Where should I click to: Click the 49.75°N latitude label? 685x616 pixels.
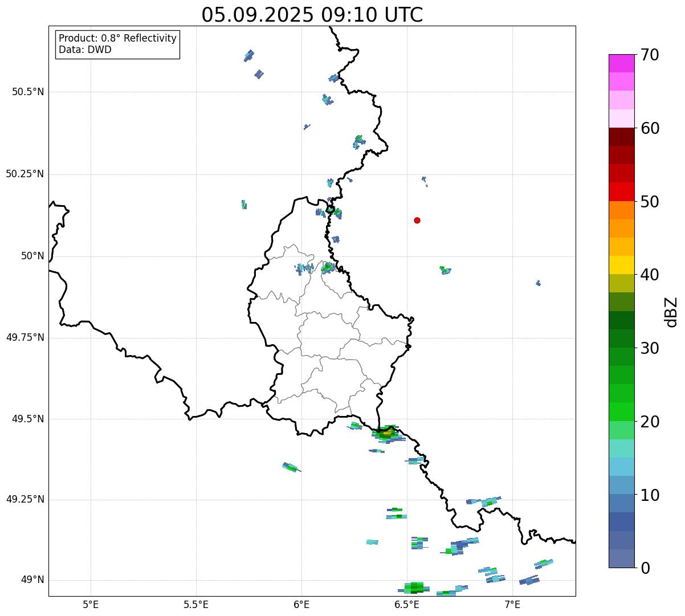25,337
